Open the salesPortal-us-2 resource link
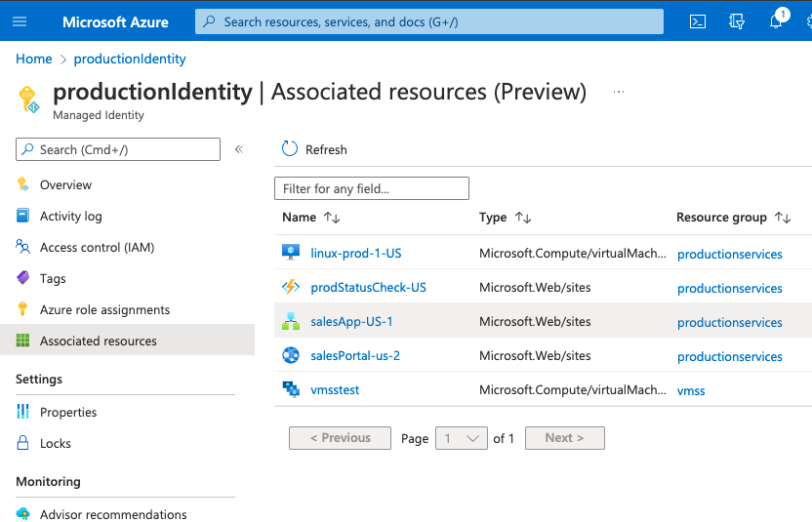This screenshot has width=812, height=522. click(x=355, y=355)
